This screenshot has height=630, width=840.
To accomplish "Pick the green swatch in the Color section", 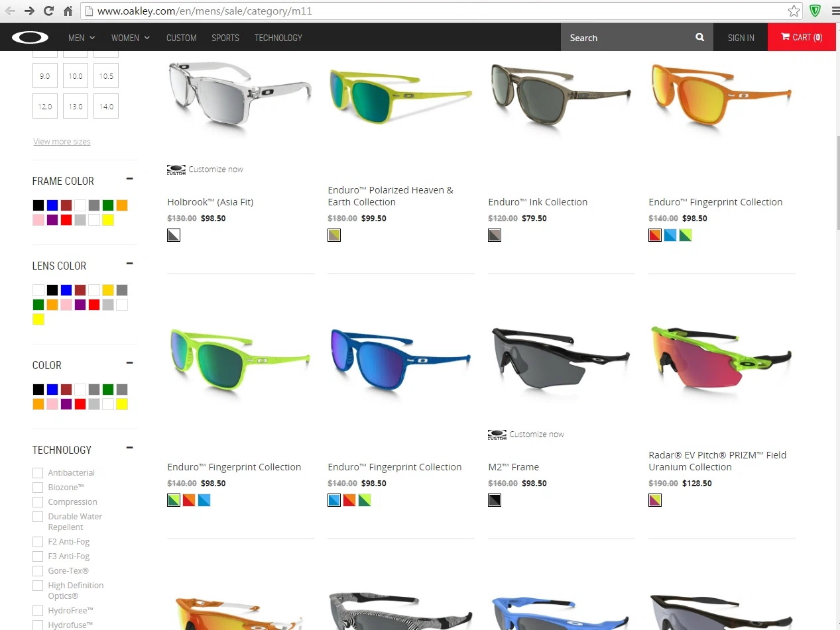I will [108, 390].
